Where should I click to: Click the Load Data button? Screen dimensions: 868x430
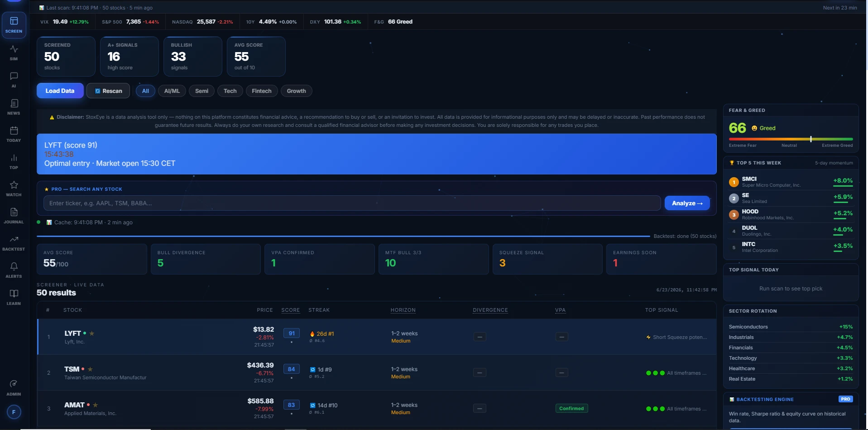click(60, 91)
